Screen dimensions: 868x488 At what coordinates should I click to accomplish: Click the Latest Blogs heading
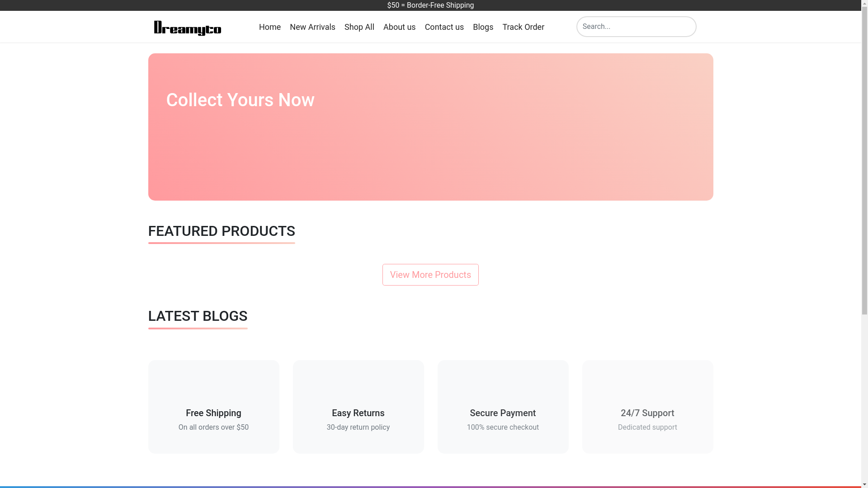coord(198,316)
